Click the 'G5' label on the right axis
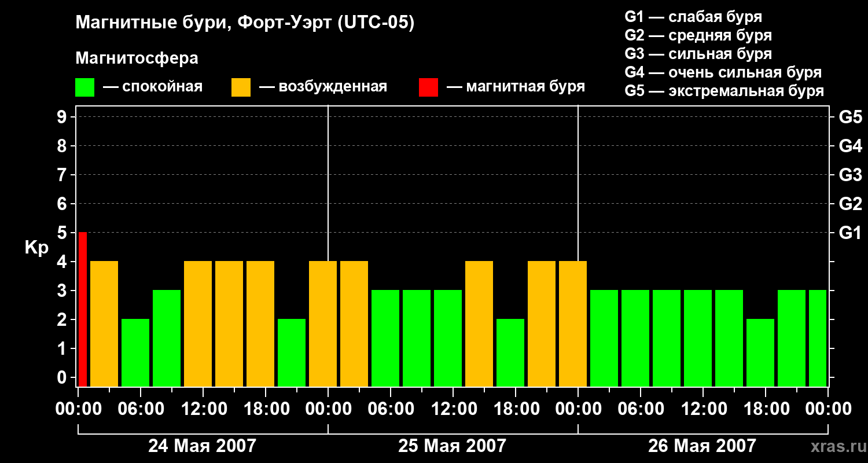 click(851, 117)
